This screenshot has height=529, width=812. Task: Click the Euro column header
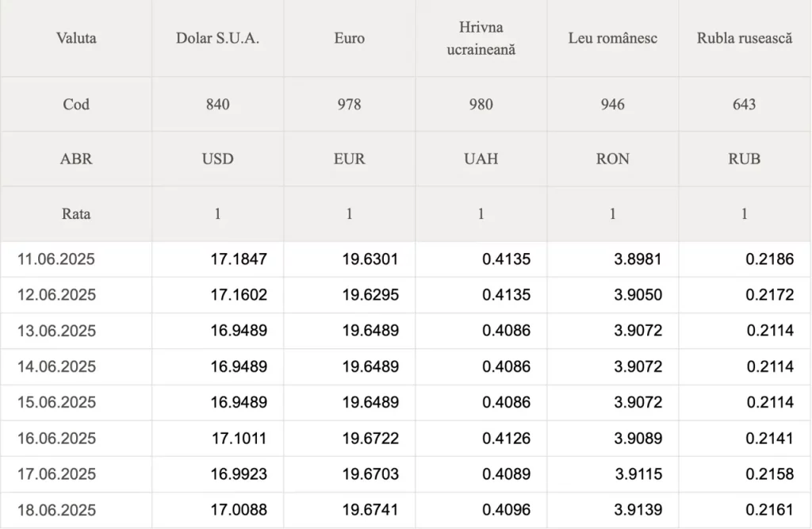click(350, 38)
